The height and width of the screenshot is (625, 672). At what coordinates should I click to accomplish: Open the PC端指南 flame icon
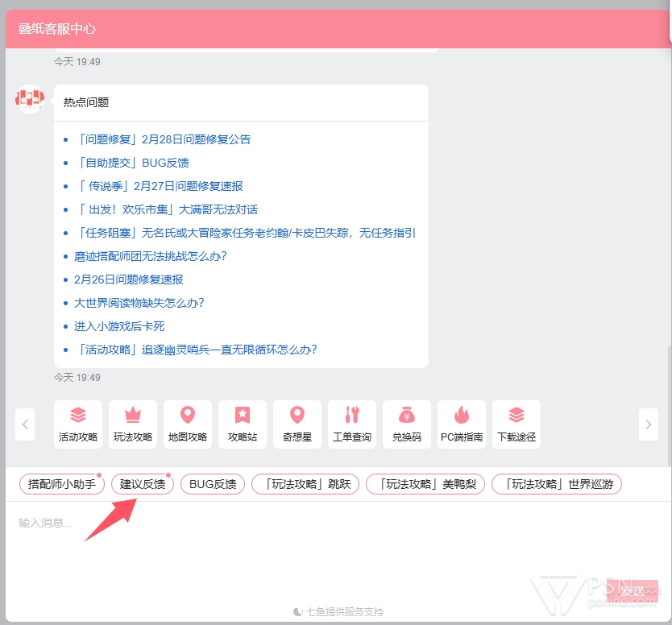[x=462, y=416]
